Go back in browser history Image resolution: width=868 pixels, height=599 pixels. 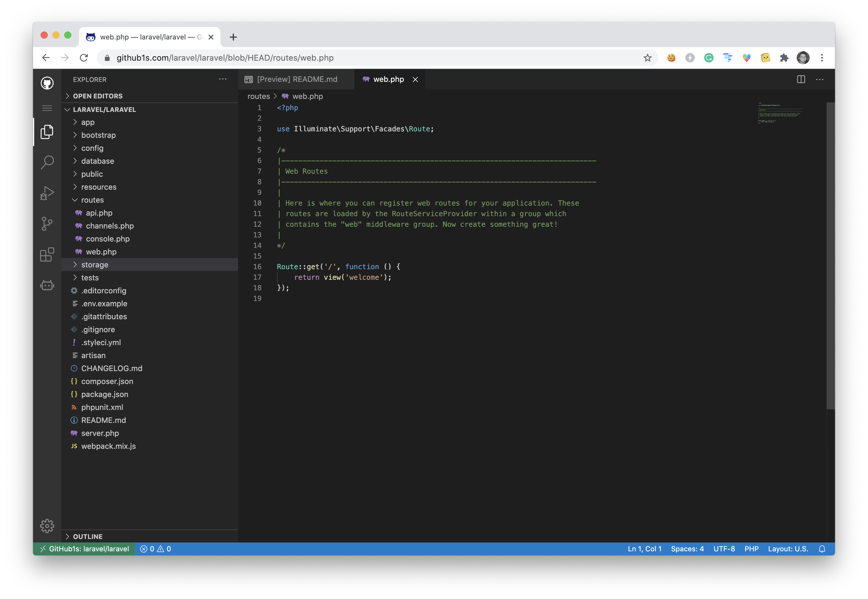46,57
